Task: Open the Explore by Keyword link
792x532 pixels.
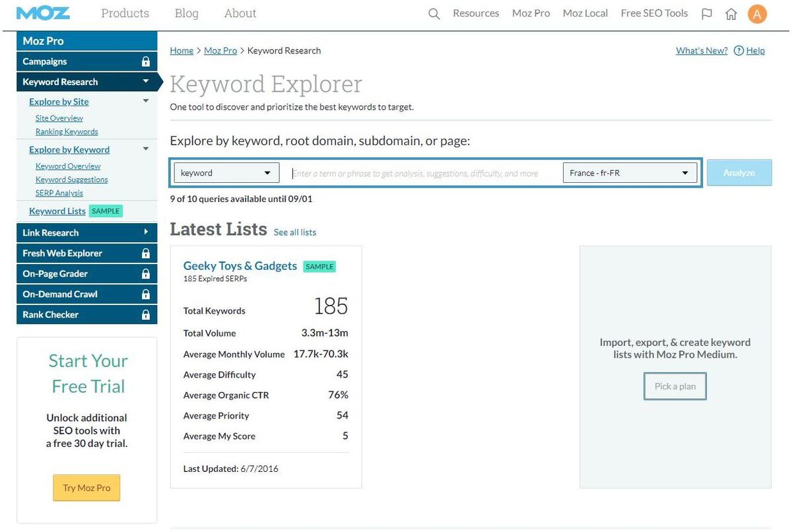Action: pyautogui.click(x=69, y=150)
